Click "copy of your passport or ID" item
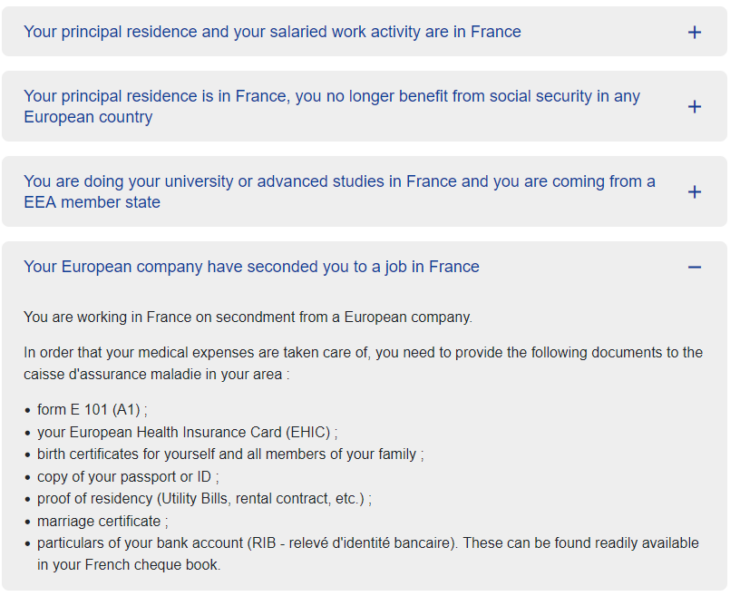Screen dimensions: 730x596 point(128,476)
